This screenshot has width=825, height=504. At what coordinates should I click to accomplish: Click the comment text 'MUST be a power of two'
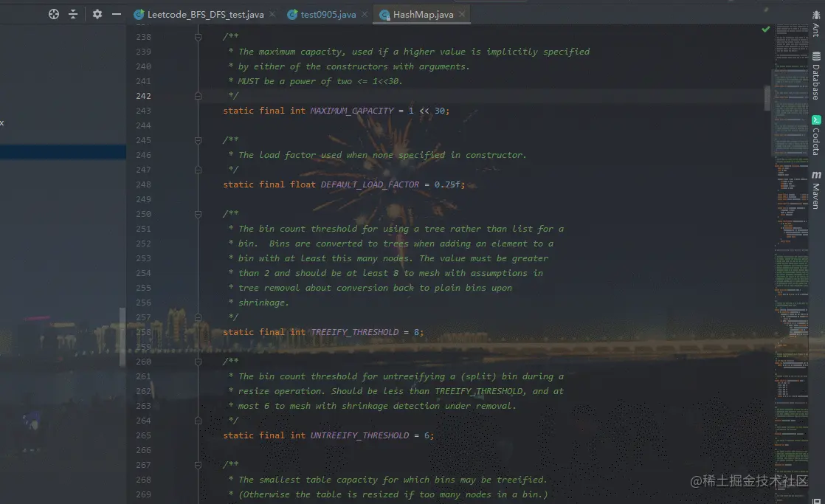[294, 81]
